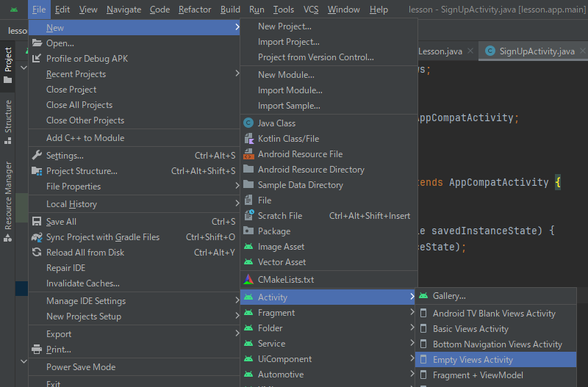The width and height of the screenshot is (588, 387).
Task: Open the Resource Manager tool window
Action: pyautogui.click(x=8, y=201)
